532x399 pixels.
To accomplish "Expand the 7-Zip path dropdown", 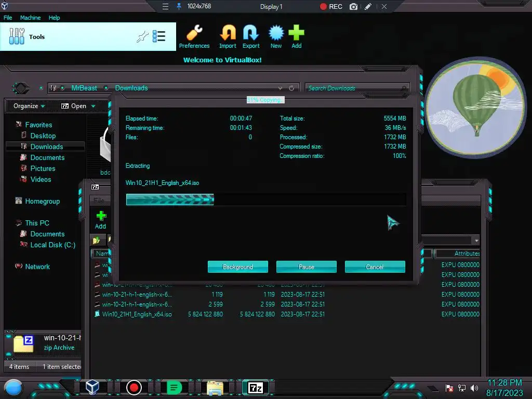I will (476, 240).
